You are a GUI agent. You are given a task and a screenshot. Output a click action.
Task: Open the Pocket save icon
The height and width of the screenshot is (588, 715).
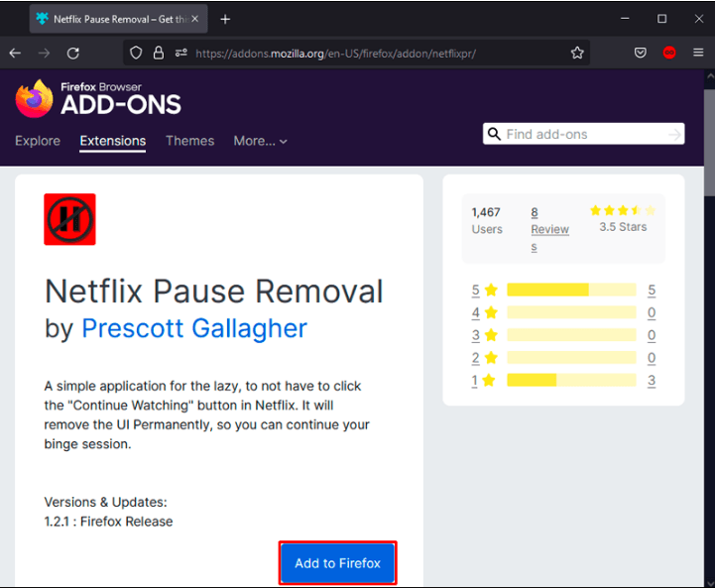(x=641, y=53)
